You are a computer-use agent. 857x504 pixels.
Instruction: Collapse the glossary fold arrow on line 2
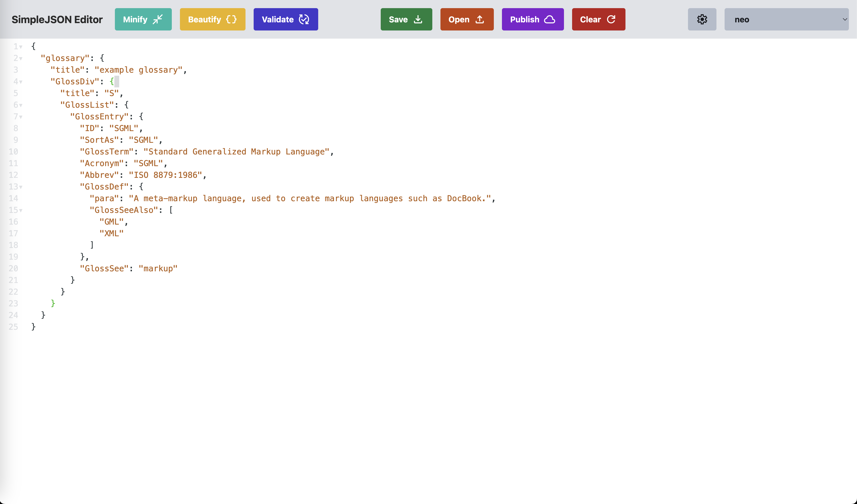21,58
